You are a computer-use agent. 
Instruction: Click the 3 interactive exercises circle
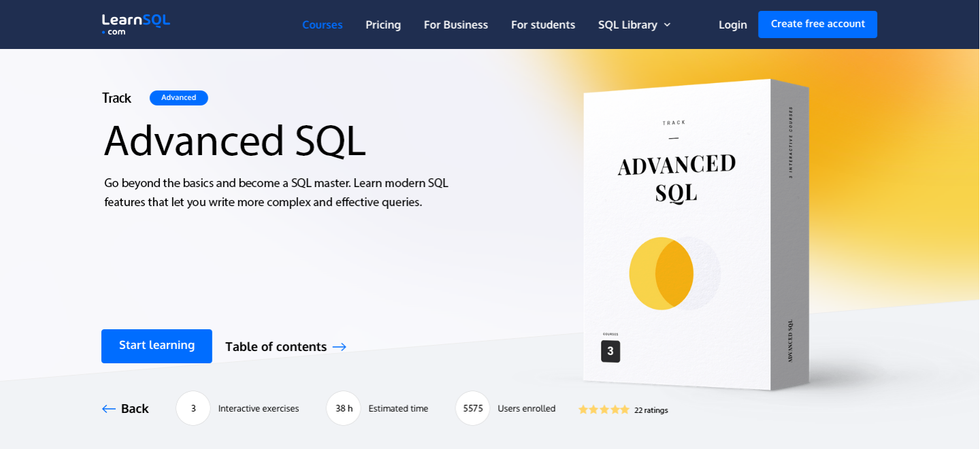tap(193, 408)
